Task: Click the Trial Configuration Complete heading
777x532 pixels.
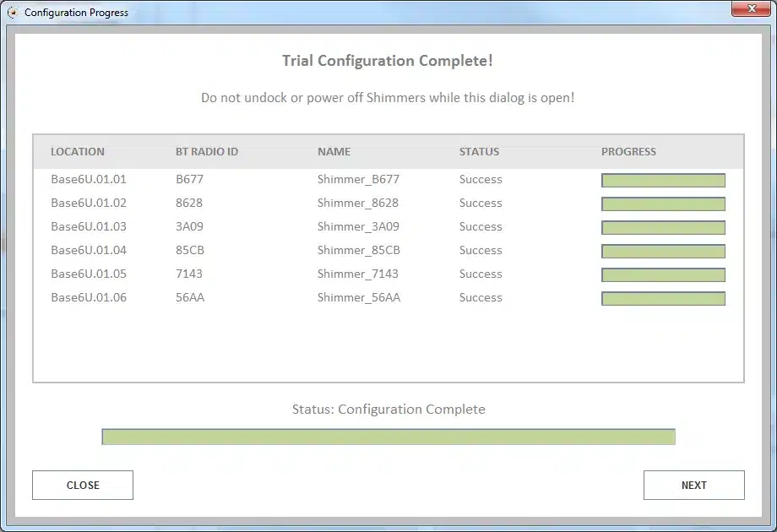Action: click(x=388, y=61)
